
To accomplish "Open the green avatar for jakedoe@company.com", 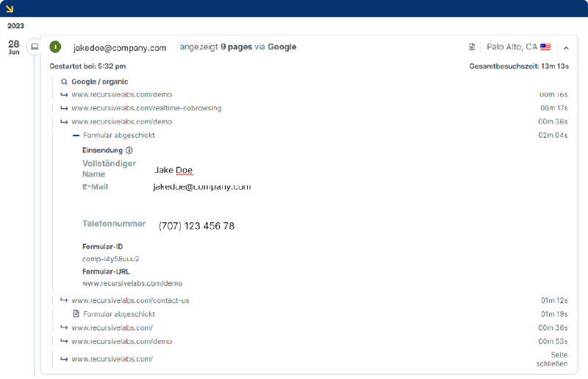I will 56,46.
